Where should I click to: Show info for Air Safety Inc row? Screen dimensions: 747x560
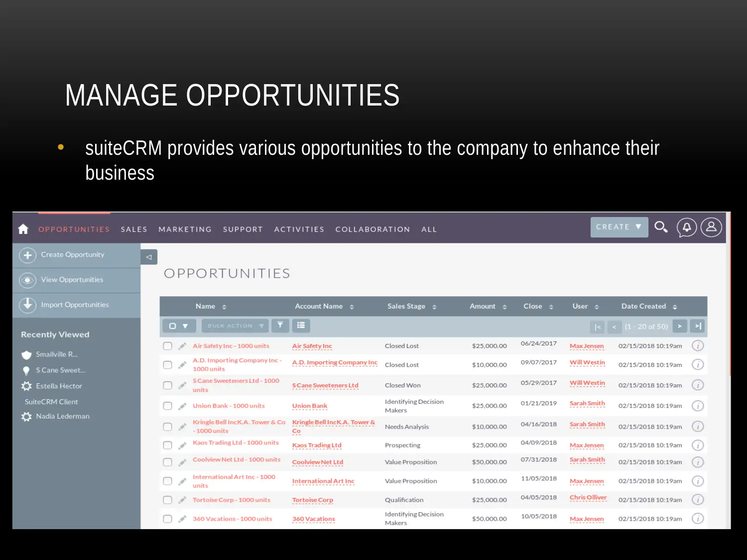click(698, 345)
